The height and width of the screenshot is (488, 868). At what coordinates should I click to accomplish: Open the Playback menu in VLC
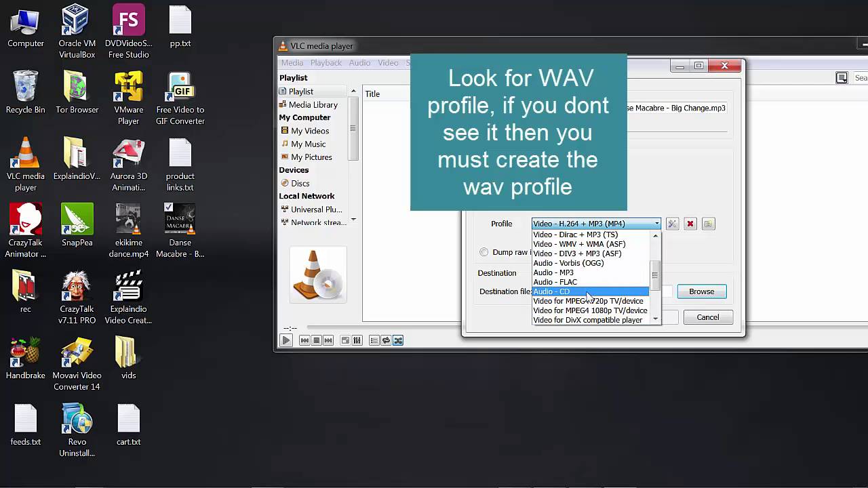(x=326, y=63)
